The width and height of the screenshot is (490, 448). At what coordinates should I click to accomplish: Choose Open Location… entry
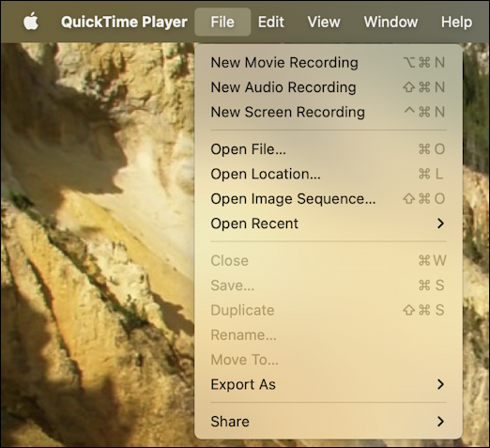pos(329,174)
